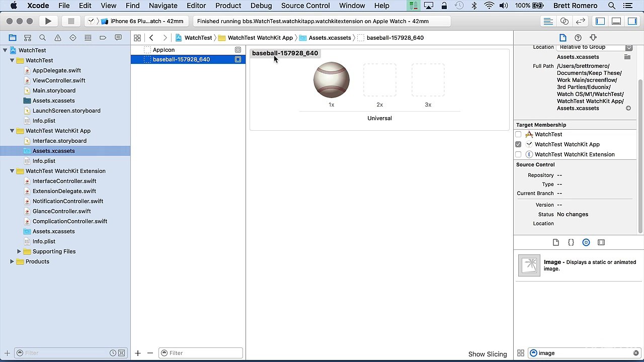644x362 pixels.
Task: Click the Show Slicing button
Action: pos(488,354)
